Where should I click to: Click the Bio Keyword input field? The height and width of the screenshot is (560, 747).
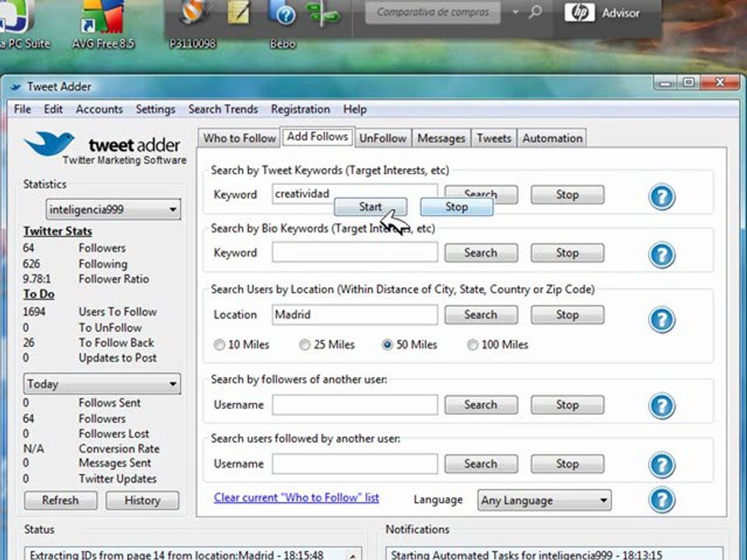click(355, 252)
